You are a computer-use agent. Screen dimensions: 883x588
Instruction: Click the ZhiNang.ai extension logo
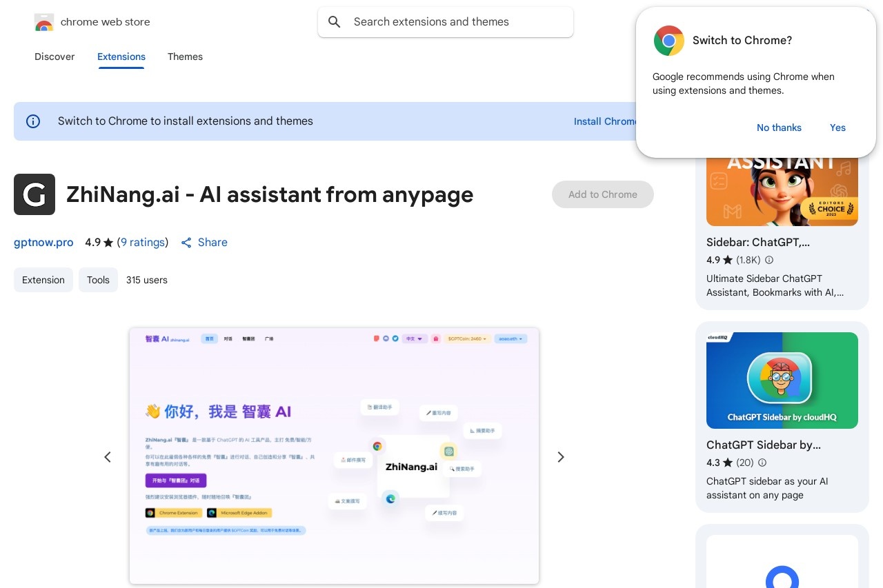click(34, 194)
